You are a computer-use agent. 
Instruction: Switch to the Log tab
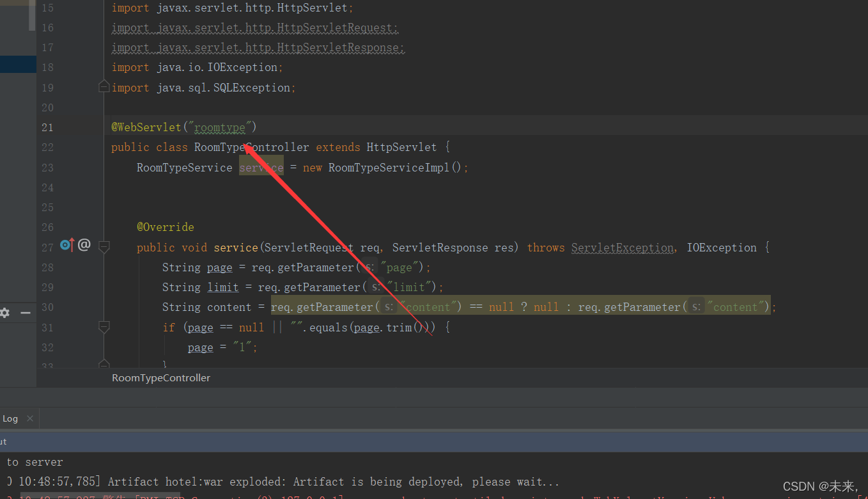click(10, 418)
